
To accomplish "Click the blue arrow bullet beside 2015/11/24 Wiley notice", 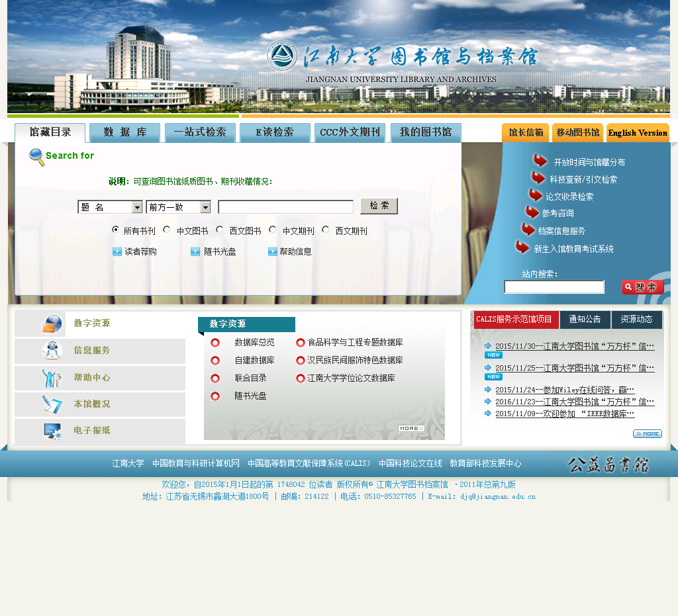I will 488,389.
